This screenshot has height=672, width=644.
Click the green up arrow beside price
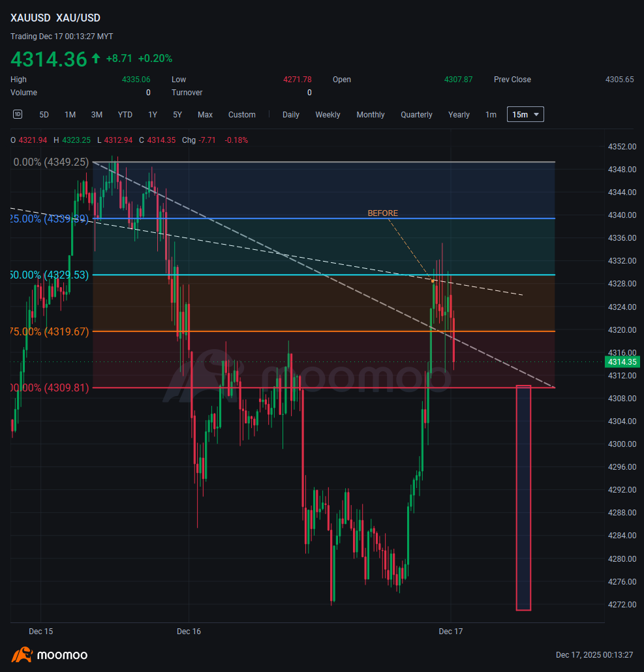(96, 58)
